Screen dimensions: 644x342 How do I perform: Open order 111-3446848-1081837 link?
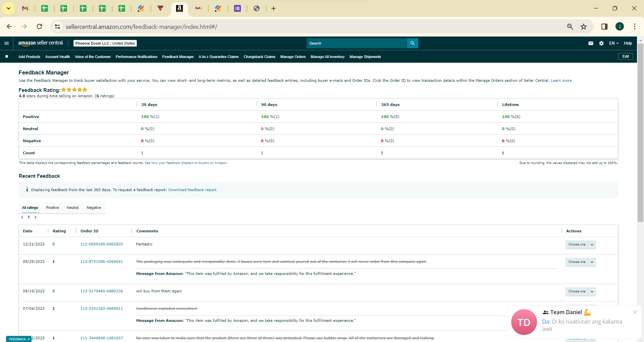(102, 338)
